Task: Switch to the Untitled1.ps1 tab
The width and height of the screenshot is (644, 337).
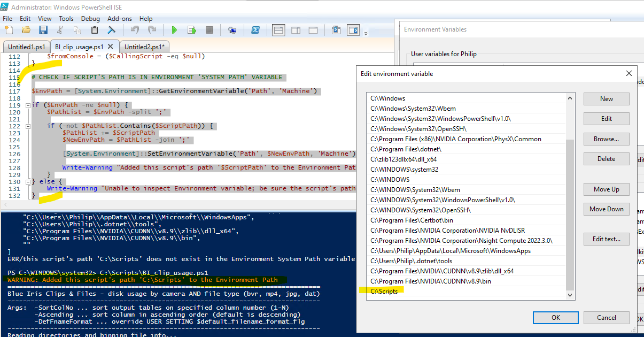Action: (26, 47)
